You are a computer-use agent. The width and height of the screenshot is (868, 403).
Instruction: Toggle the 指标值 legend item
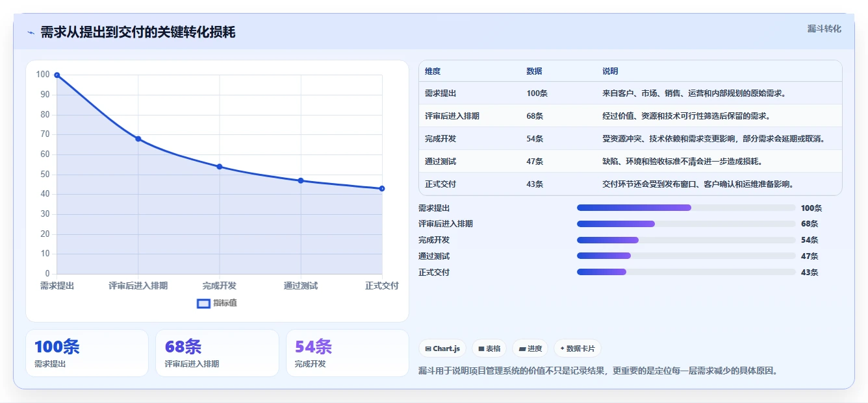point(217,303)
